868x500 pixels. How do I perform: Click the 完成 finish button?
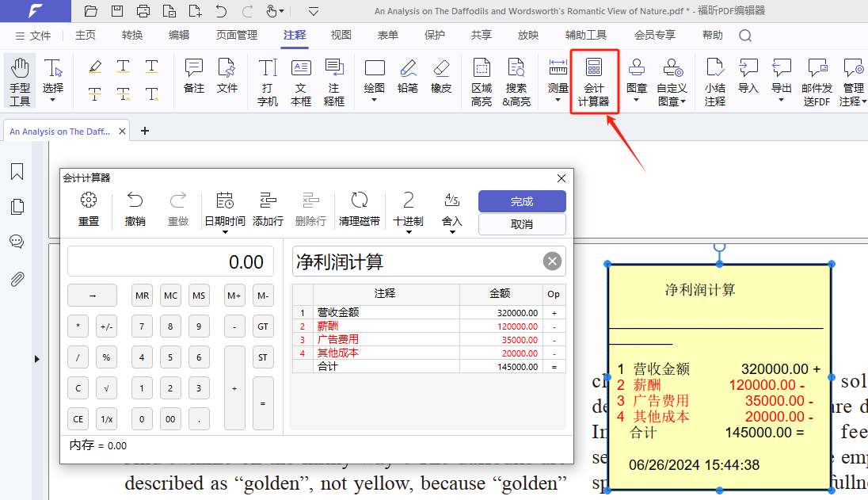coord(522,201)
